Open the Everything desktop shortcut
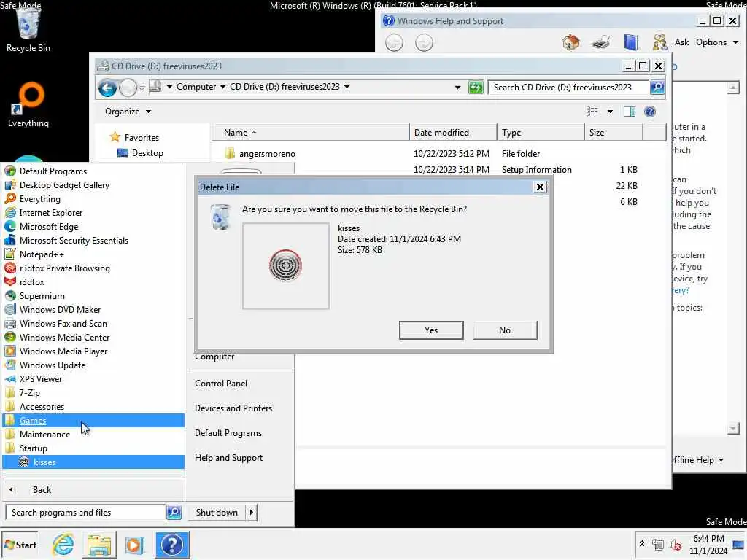Screen dimensions: 747x560 28,105
